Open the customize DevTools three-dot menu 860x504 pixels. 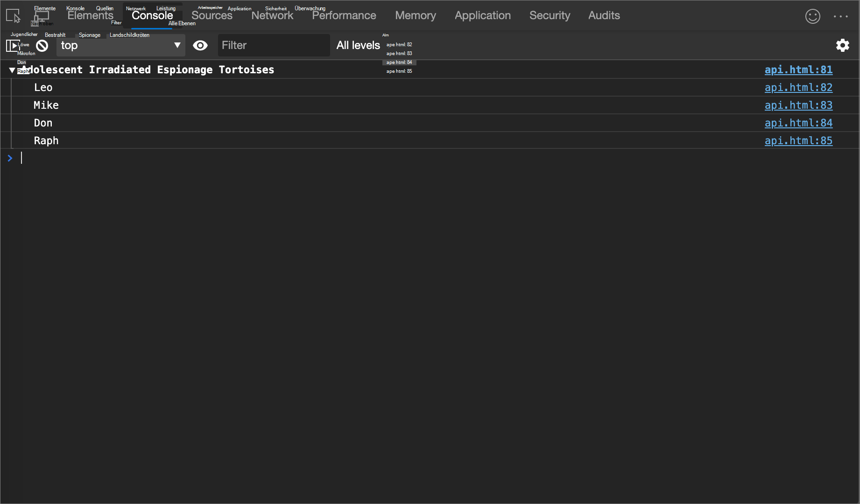click(840, 15)
